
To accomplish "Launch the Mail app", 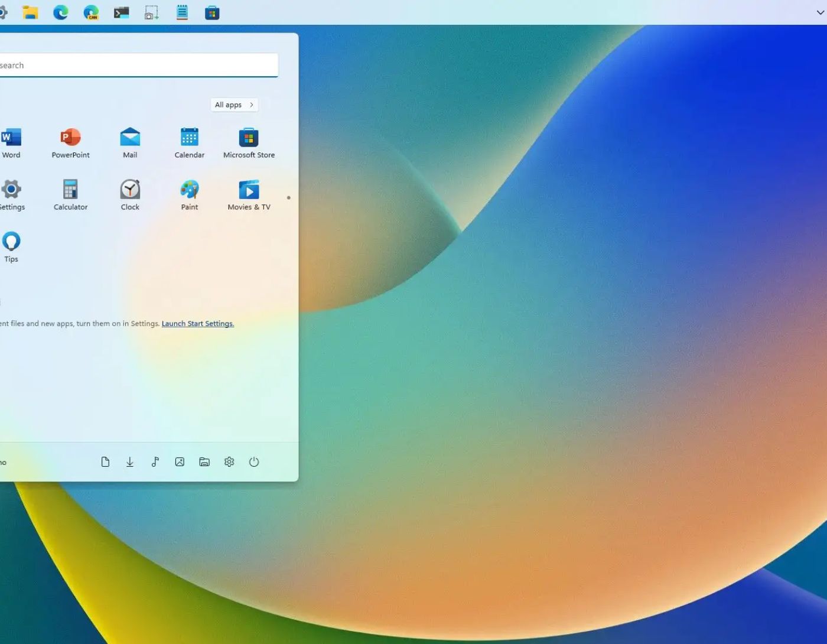I will (x=130, y=144).
